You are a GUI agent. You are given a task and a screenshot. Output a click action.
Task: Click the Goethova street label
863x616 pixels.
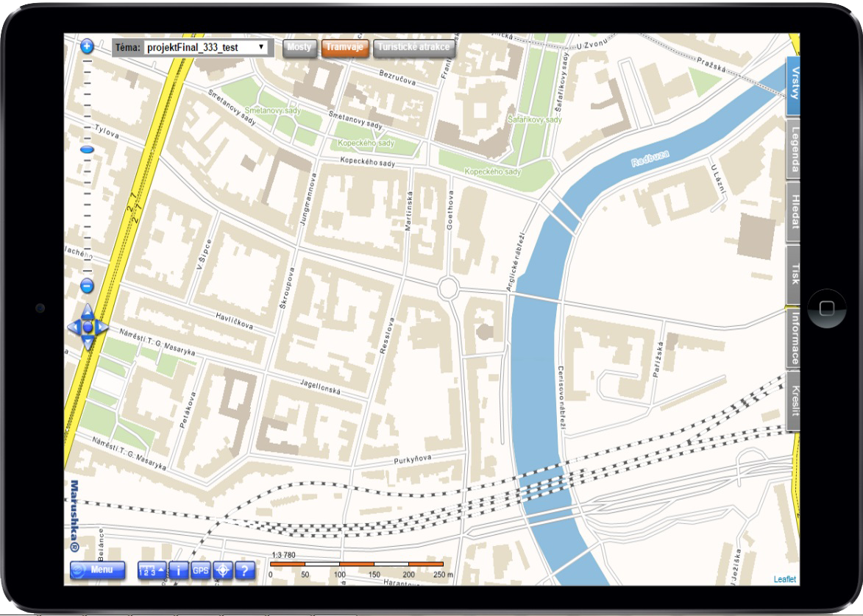pos(450,210)
